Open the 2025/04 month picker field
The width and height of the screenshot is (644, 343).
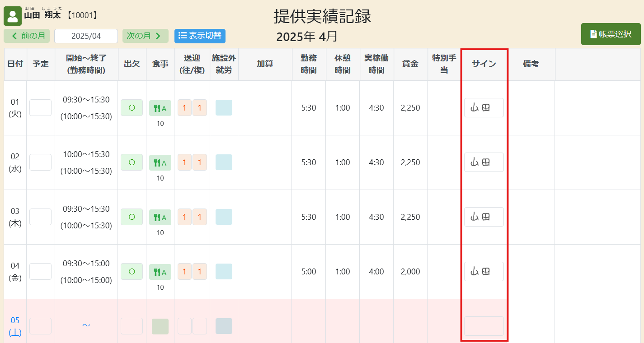pos(86,36)
